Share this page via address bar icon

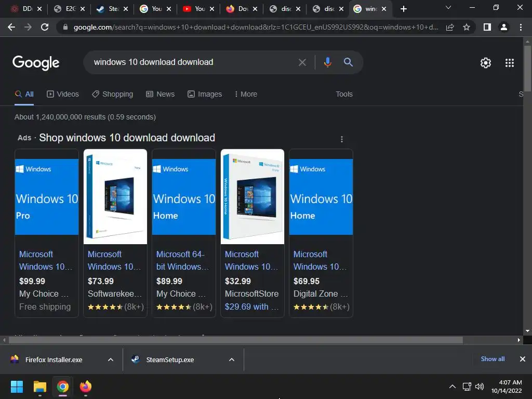point(450,27)
